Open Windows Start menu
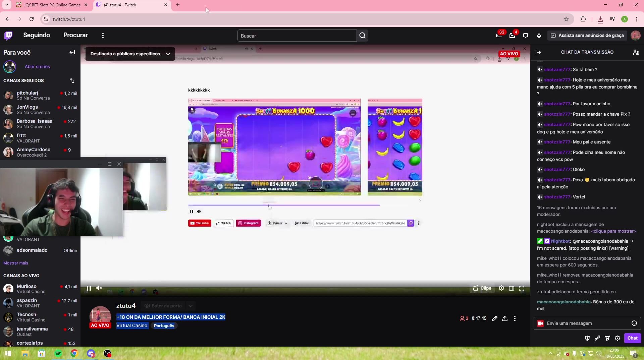 coord(8,354)
